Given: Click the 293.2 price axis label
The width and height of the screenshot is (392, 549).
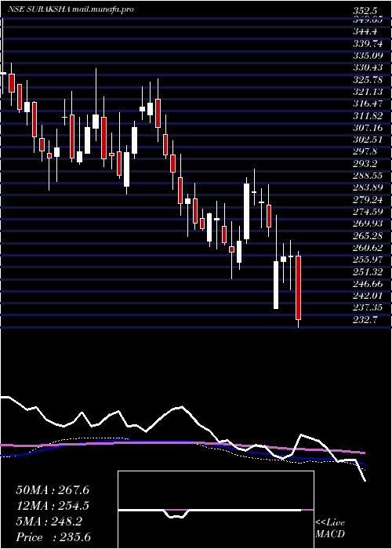Looking at the screenshot, I should pyautogui.click(x=366, y=164).
